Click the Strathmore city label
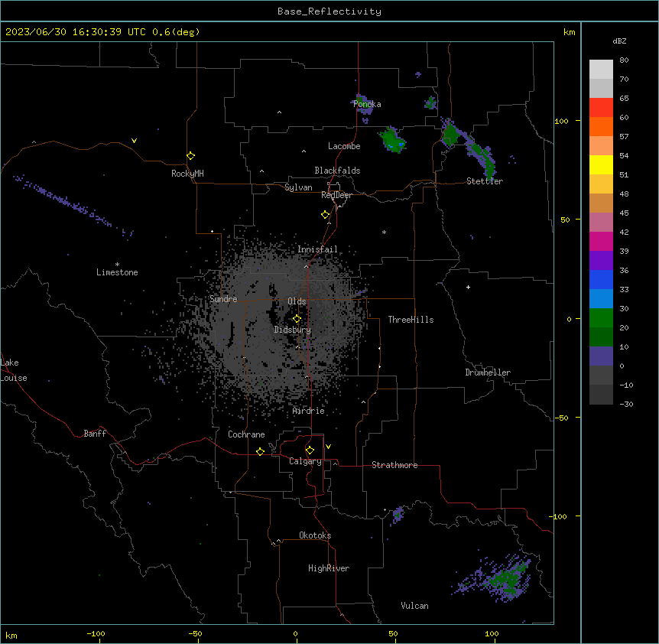The image size is (659, 644). click(394, 465)
